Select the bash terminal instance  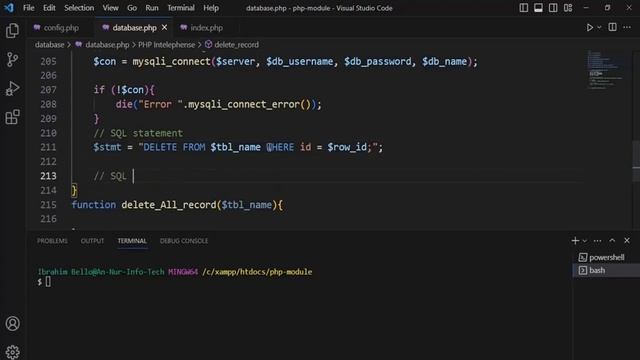[606, 270]
